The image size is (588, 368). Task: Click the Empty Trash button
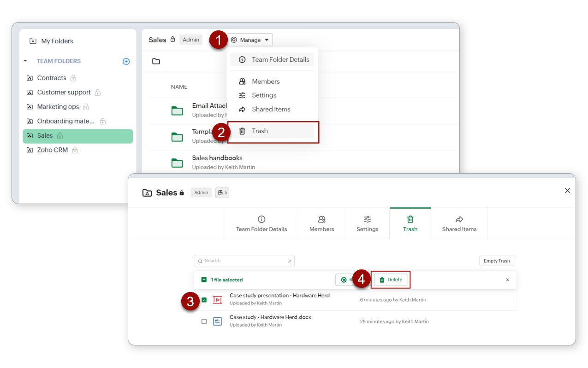[x=496, y=261]
